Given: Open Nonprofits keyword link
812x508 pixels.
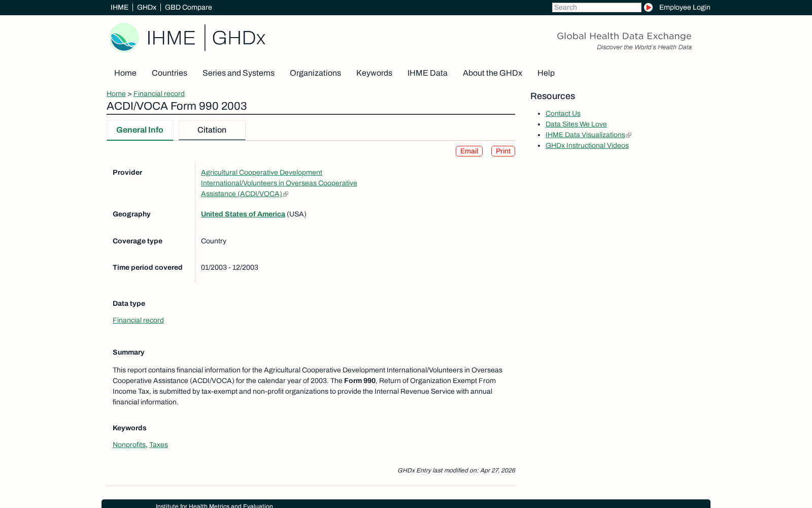Looking at the screenshot, I should (129, 444).
